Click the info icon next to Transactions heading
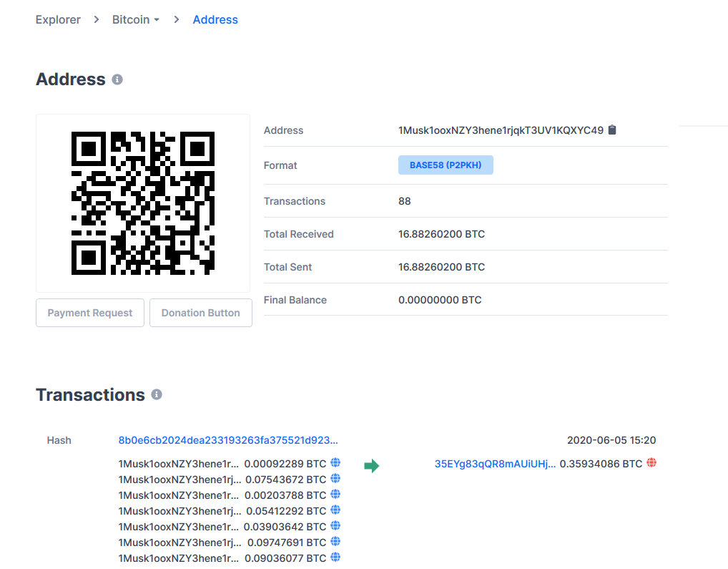728x569 pixels. (157, 394)
